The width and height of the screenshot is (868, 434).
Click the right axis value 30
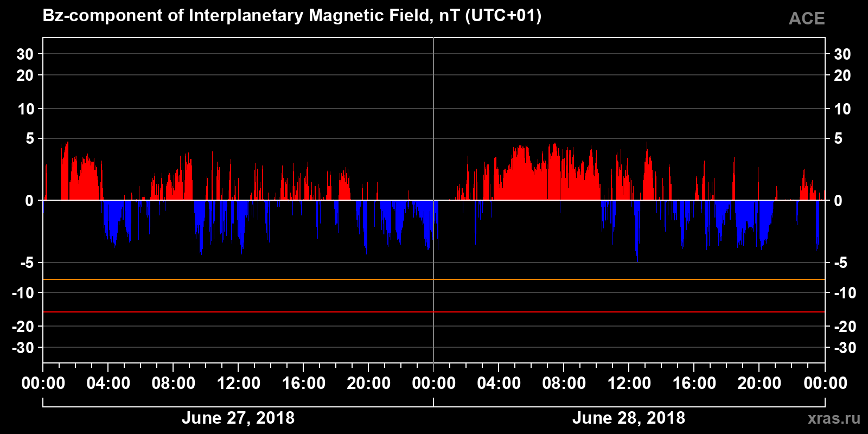tap(842, 54)
